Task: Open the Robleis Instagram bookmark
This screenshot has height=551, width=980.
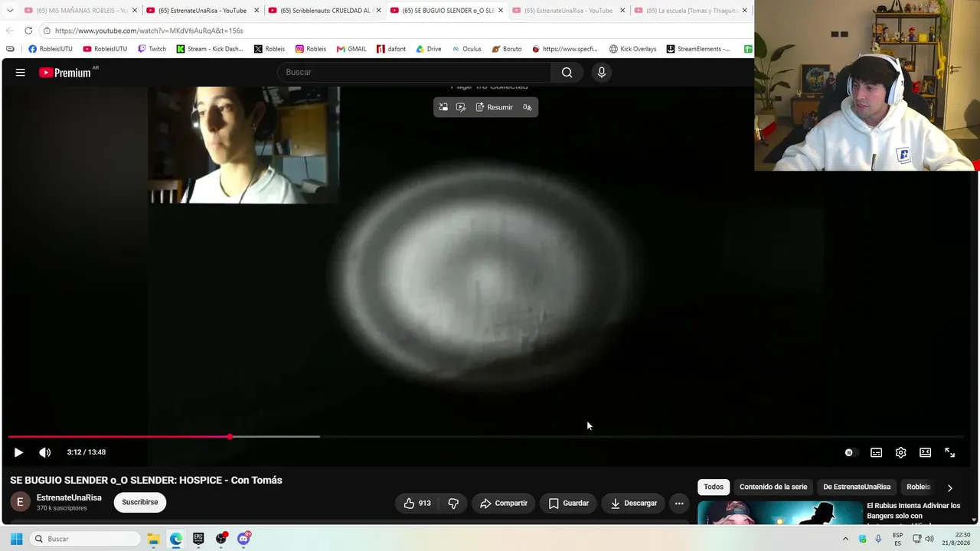Action: (311, 49)
